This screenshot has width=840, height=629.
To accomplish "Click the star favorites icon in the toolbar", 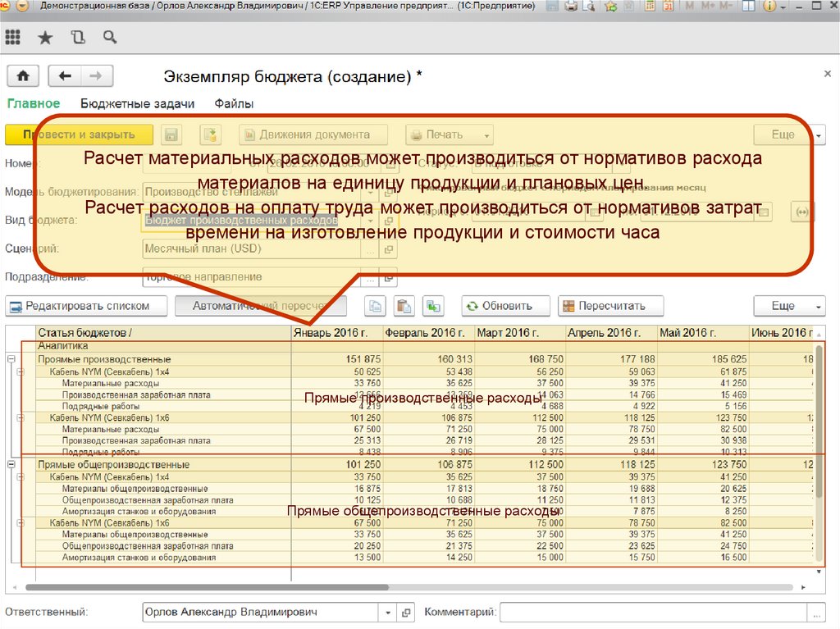I will point(45,37).
